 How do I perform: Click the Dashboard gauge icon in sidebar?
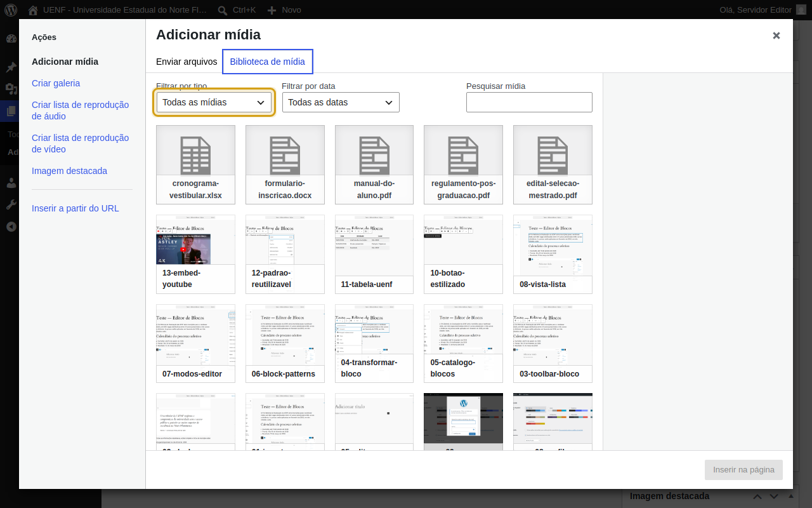pos(11,38)
